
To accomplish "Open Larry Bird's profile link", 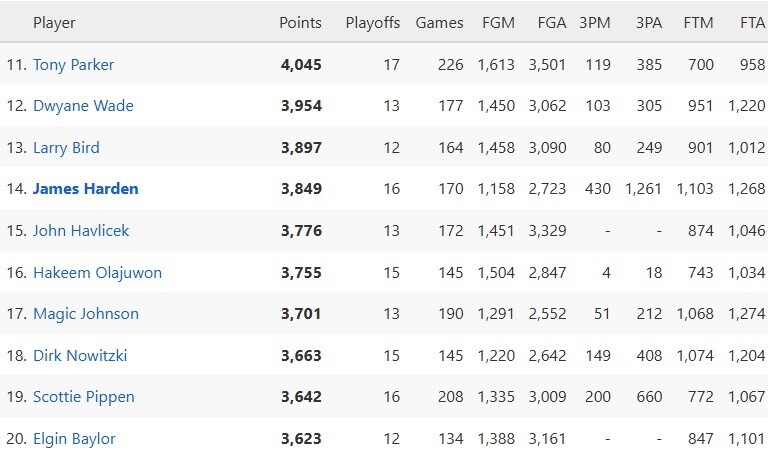I will pos(66,148).
